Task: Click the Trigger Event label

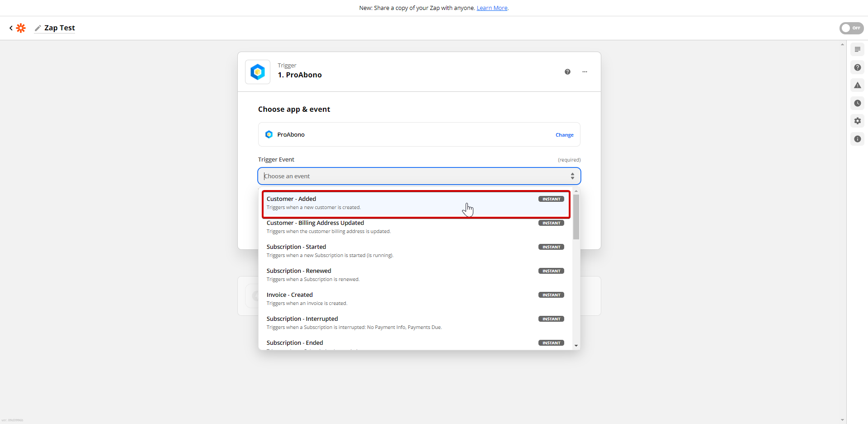Action: pos(276,160)
